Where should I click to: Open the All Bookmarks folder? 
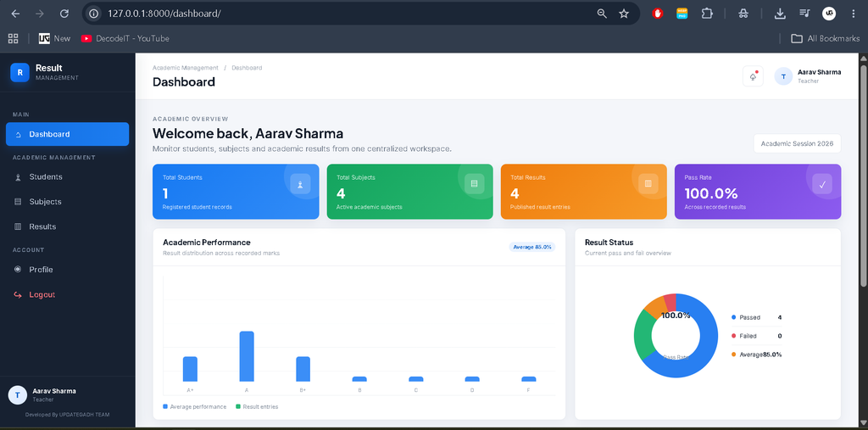(x=826, y=38)
